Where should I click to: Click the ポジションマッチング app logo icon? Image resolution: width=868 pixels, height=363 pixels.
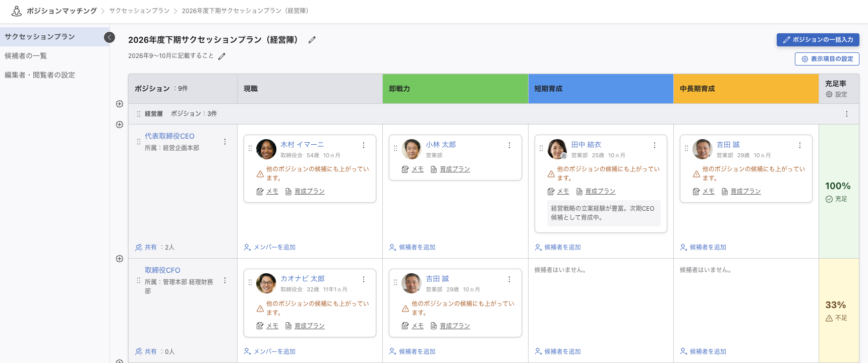[x=17, y=11]
